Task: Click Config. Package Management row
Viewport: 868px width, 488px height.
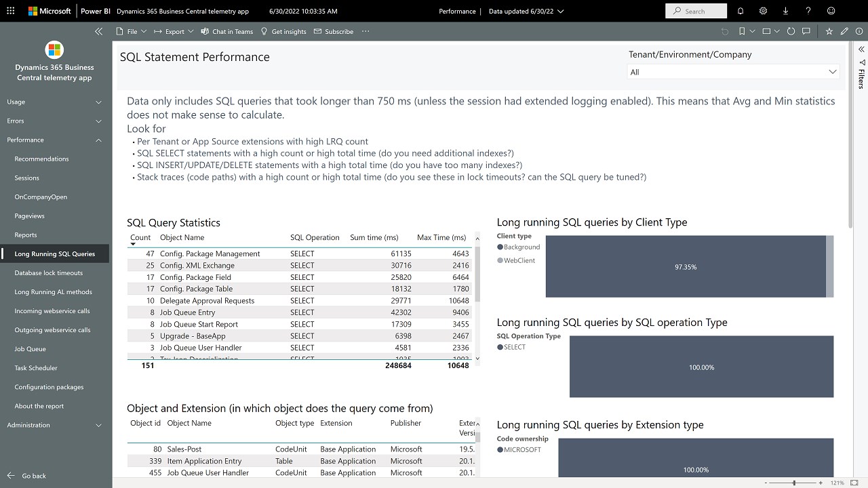Action: click(x=300, y=253)
